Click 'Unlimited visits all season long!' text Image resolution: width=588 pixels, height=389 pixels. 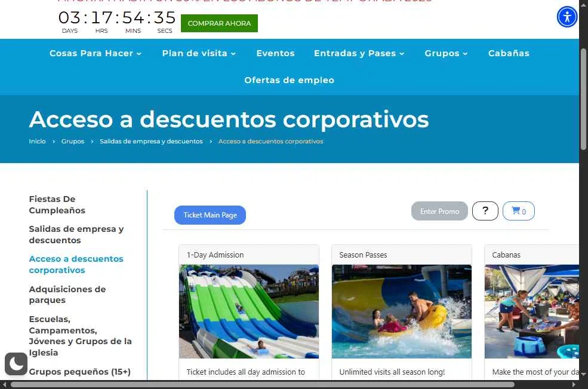tap(392, 372)
